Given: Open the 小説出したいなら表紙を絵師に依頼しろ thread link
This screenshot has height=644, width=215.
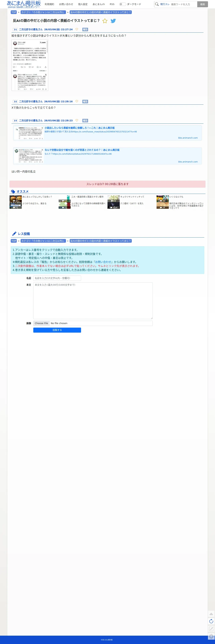Looking at the screenshot, I should [x=80, y=128].
